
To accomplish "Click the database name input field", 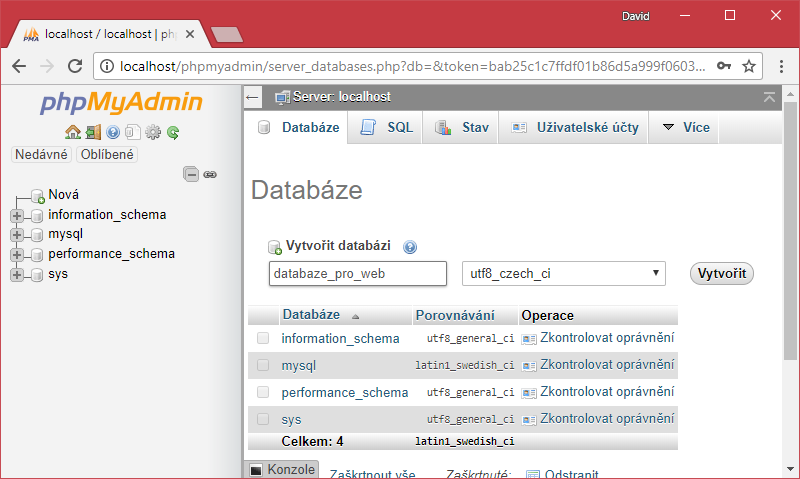I will pyautogui.click(x=358, y=273).
